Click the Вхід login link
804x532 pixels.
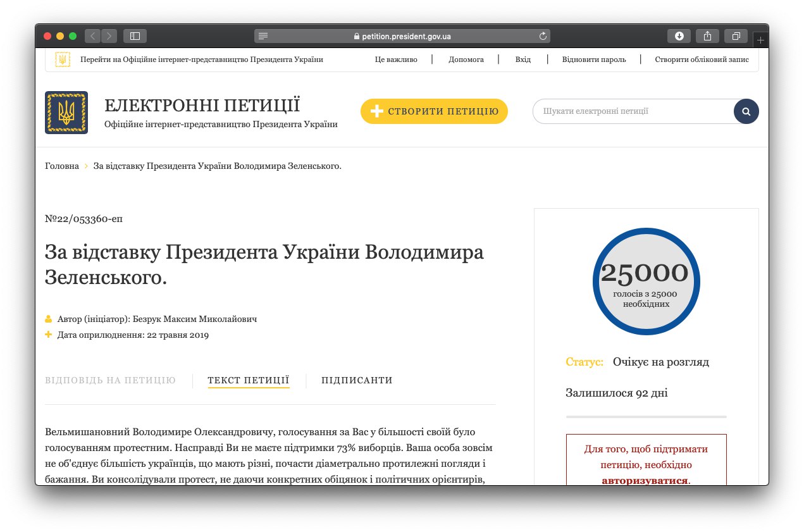point(523,59)
